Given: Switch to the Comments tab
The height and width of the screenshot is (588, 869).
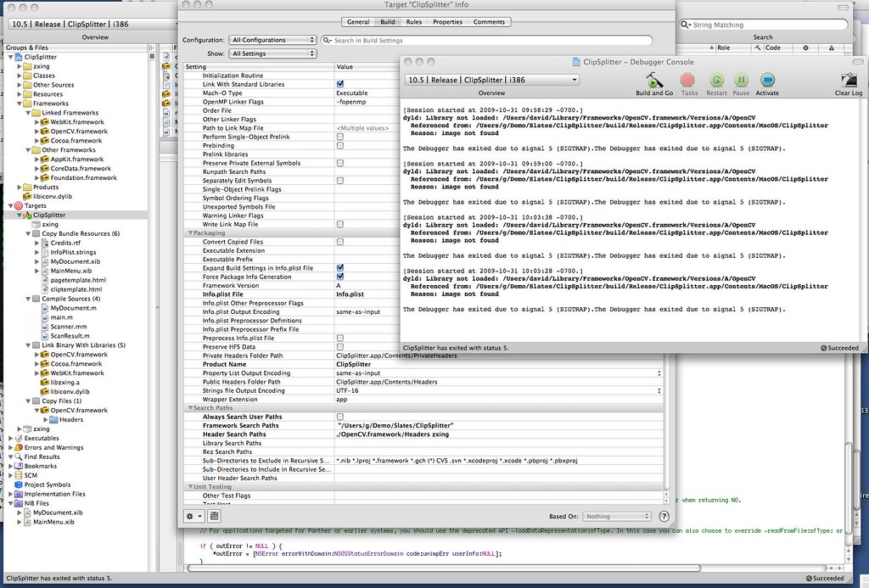Looking at the screenshot, I should click(489, 22).
